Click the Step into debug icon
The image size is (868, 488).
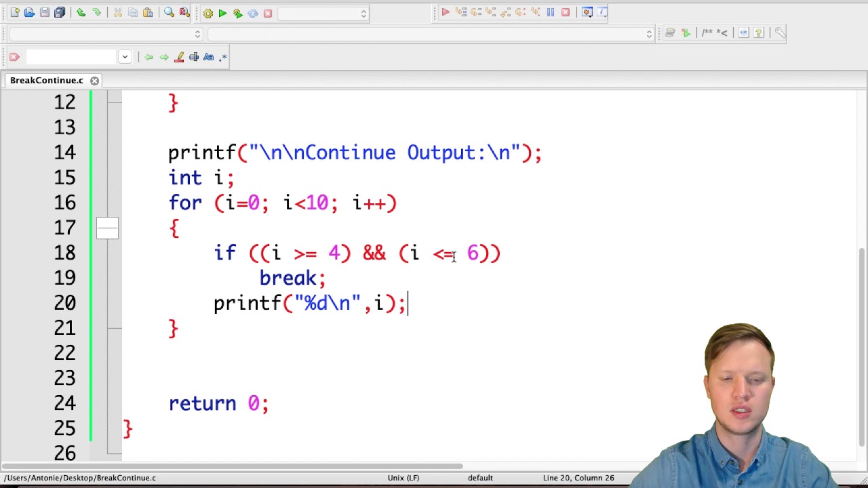[490, 12]
